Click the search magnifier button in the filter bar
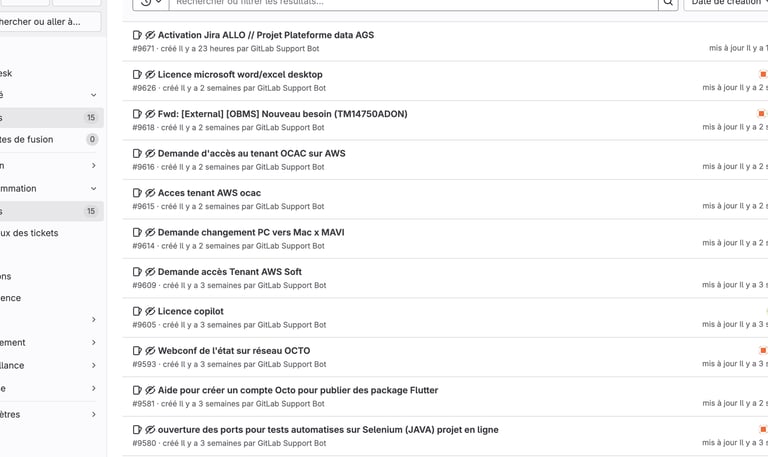The width and height of the screenshot is (768, 457). (668, 3)
